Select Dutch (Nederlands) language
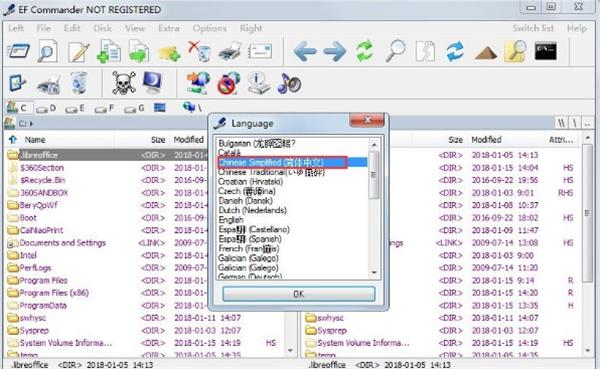This screenshot has height=369, width=600. 252,210
